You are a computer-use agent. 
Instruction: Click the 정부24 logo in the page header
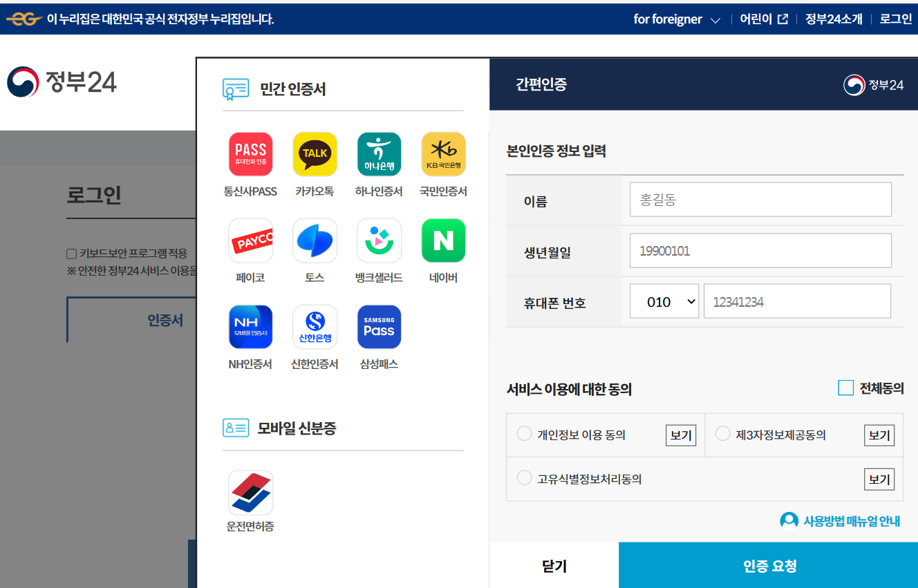tap(62, 82)
